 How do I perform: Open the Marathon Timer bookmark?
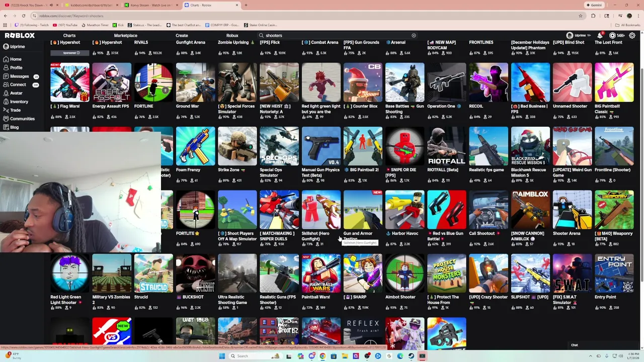95,25
